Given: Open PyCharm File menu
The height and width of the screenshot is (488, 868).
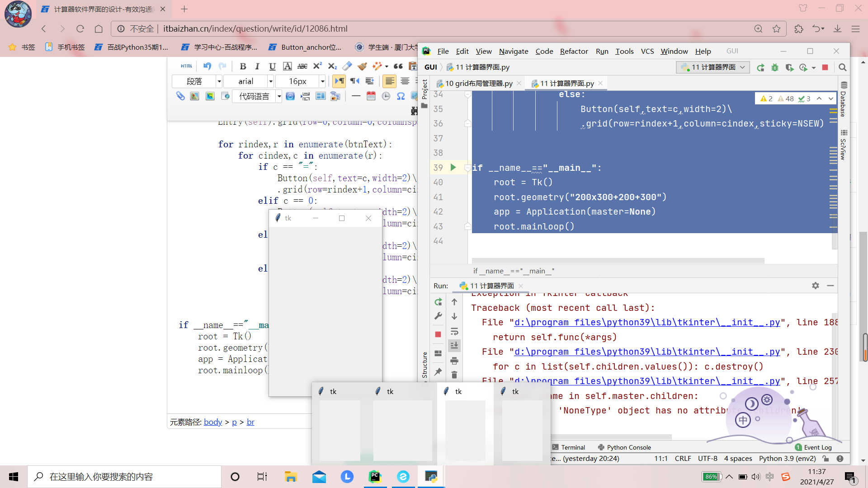Looking at the screenshot, I should pyautogui.click(x=443, y=51).
